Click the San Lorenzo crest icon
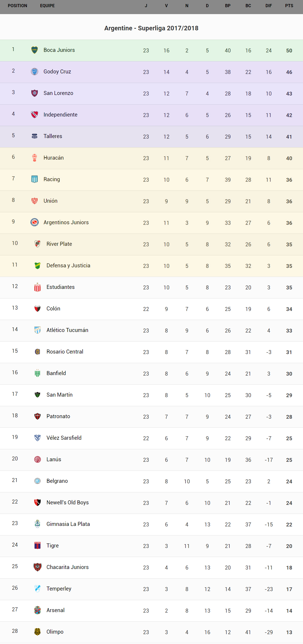Screen dimensions: 303x644 tap(35, 93)
